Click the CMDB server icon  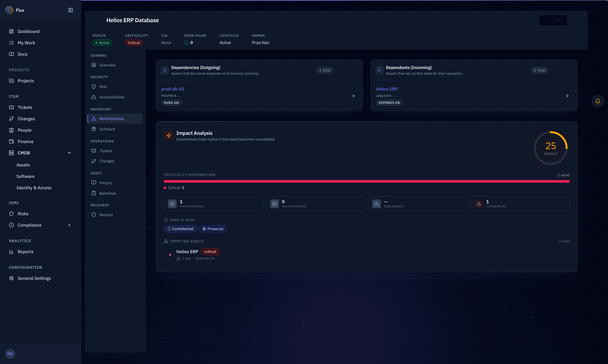coord(11,153)
